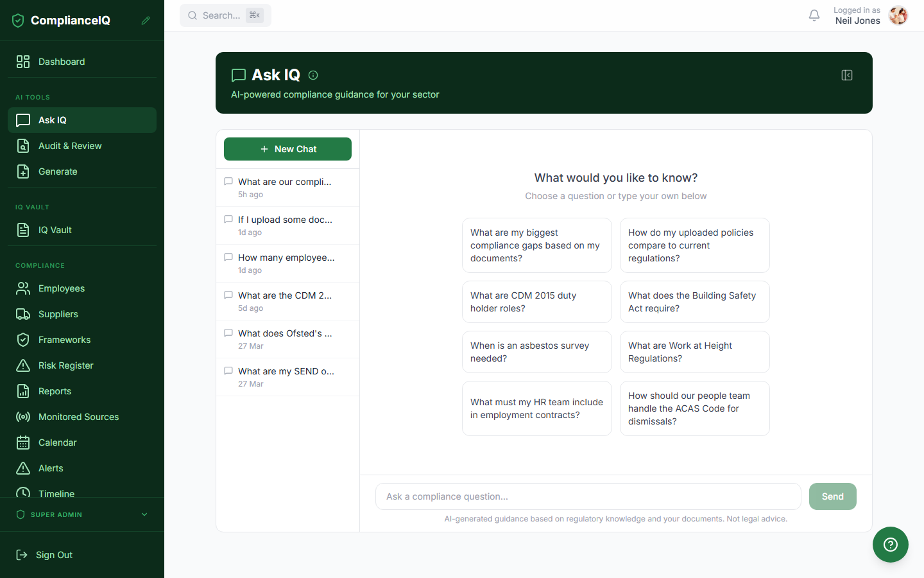Select the Calendar icon in the sidebar
Screen dimensions: 924x578
23,442
